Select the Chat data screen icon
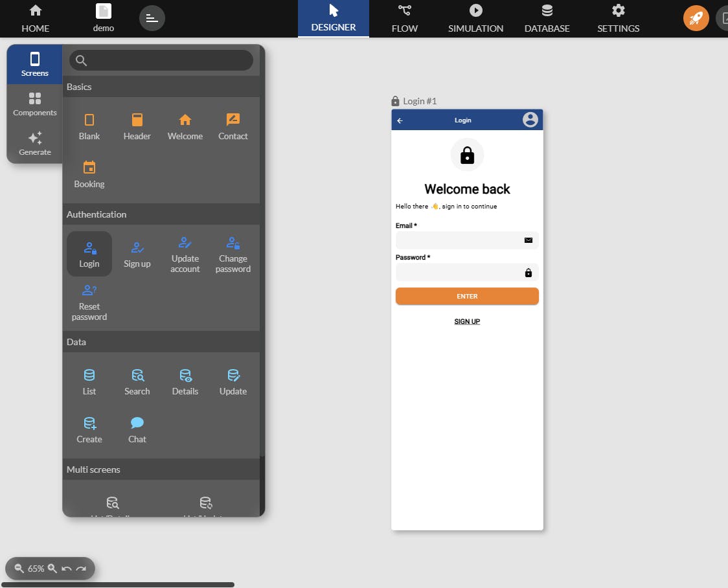Screen dimensions: 728x588 (x=137, y=423)
